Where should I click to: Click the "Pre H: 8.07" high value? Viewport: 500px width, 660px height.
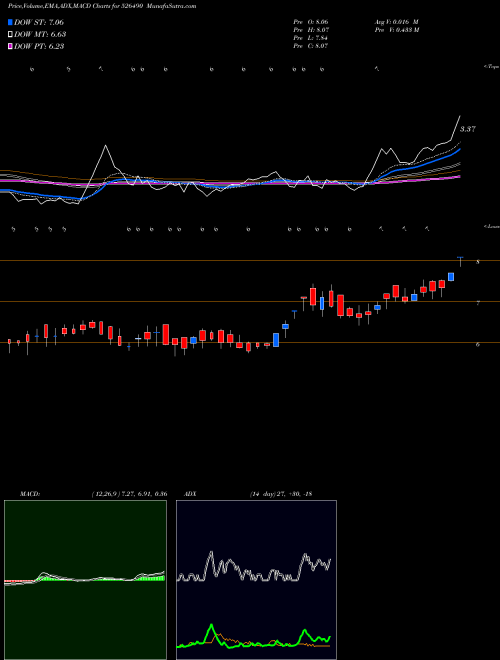point(311,30)
